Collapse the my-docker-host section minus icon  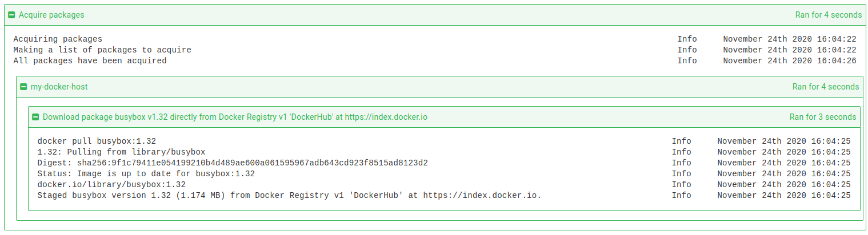pyautogui.click(x=23, y=87)
